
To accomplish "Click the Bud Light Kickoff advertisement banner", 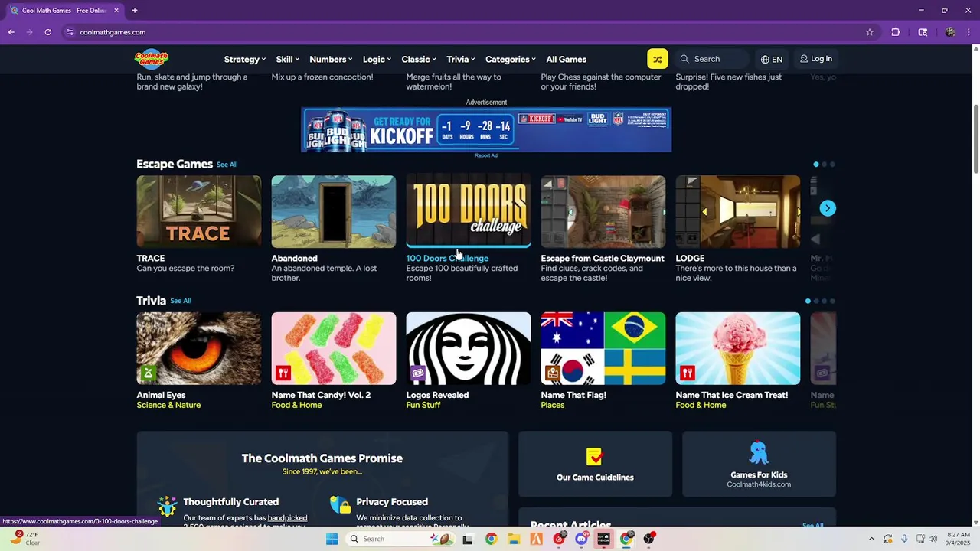I will [486, 130].
